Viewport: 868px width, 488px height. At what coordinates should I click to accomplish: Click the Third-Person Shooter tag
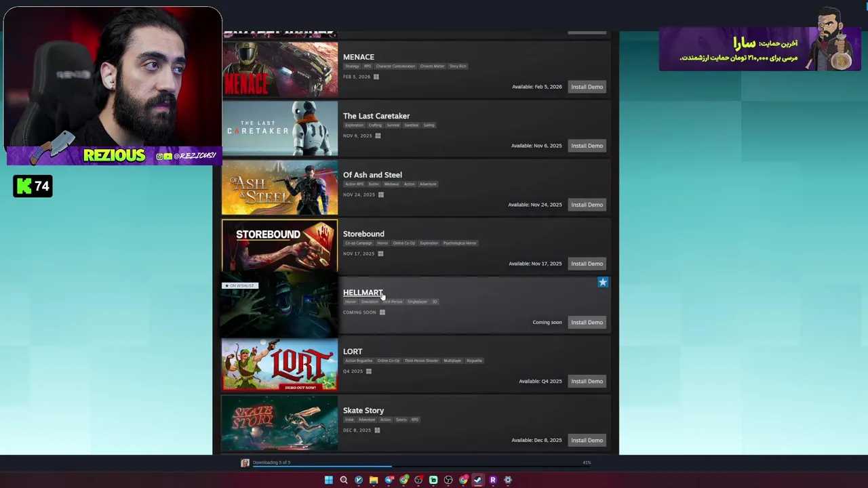point(422,361)
